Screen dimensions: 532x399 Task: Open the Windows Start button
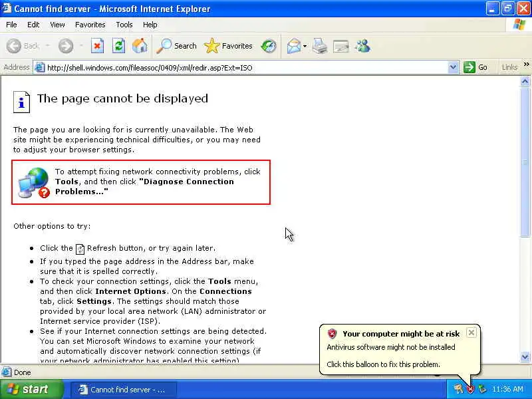pyautogui.click(x=31, y=389)
